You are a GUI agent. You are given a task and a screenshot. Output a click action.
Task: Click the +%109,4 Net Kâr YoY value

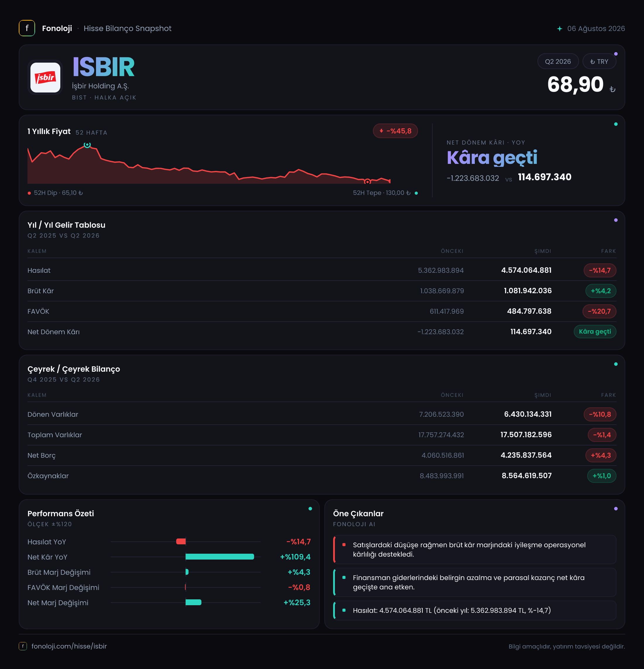[295, 557]
